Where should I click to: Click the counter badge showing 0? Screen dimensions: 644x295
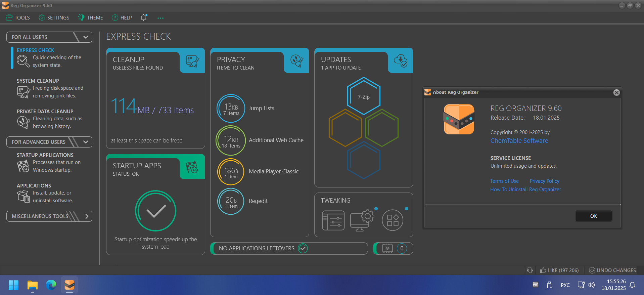pyautogui.click(x=402, y=248)
